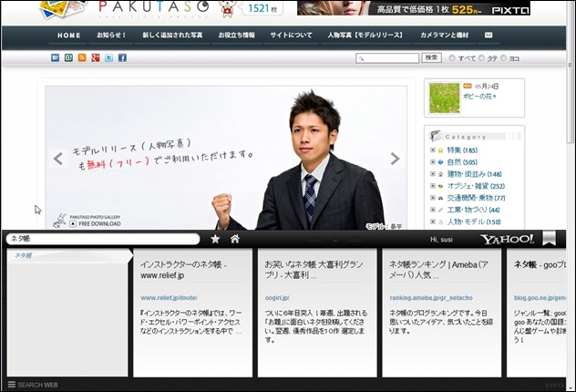Click the home icon in Yahoo bar
The height and width of the screenshot is (392, 576).
coord(235,239)
